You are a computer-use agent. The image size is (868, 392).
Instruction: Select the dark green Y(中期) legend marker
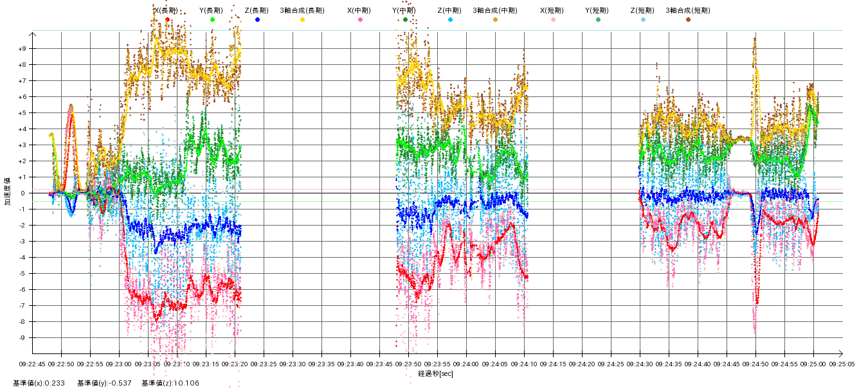click(x=405, y=20)
